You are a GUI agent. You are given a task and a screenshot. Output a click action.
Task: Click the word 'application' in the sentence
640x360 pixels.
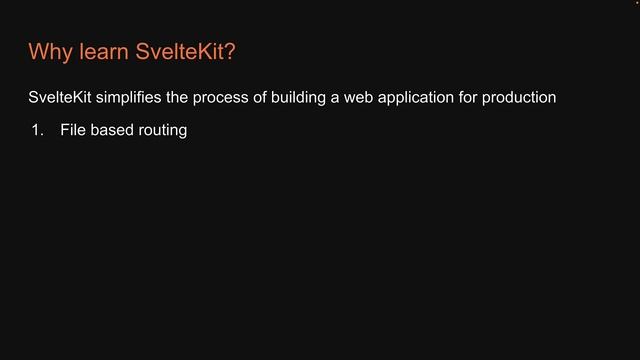point(416,98)
